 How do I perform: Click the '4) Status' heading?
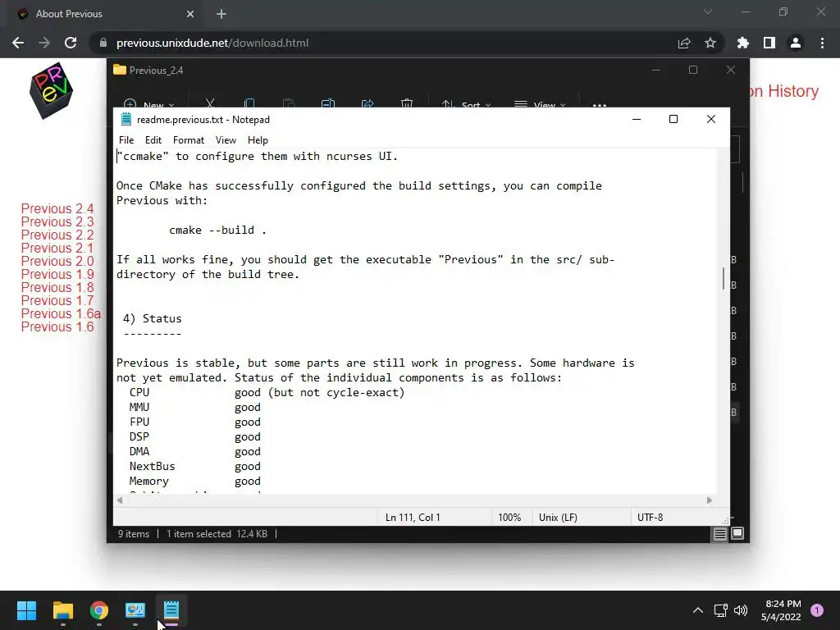(152, 318)
